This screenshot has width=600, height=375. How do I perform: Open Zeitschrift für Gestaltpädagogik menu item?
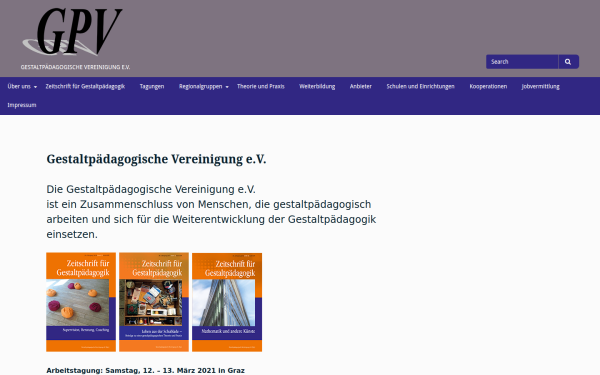click(85, 86)
